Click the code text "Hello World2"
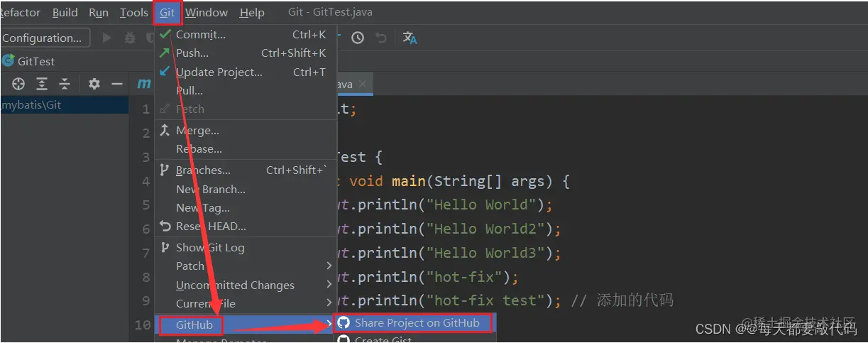 [489, 229]
